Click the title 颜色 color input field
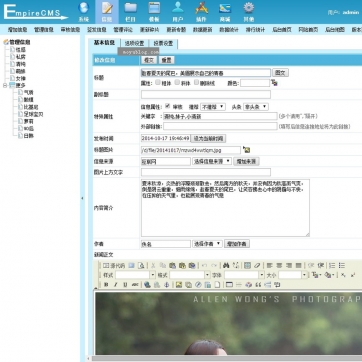This screenshot has width=362, height=362. tap(255, 83)
